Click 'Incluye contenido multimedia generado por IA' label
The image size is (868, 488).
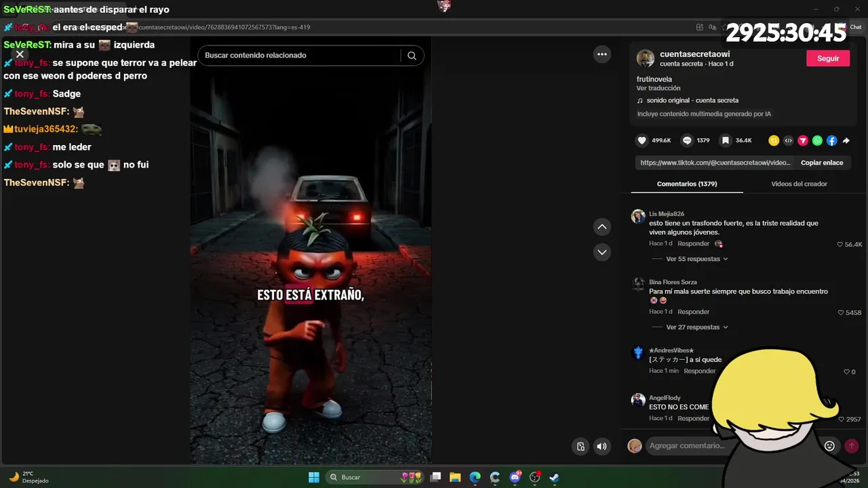tap(704, 114)
